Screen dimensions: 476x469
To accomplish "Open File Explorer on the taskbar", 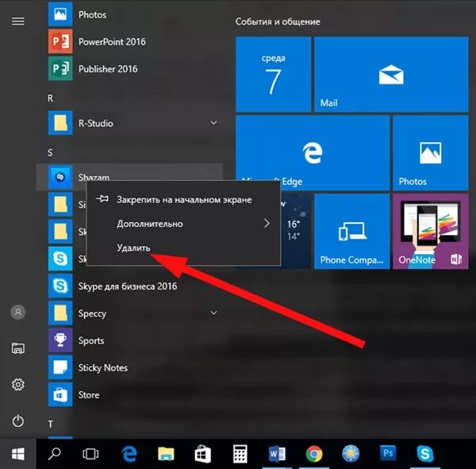I will coord(166,454).
